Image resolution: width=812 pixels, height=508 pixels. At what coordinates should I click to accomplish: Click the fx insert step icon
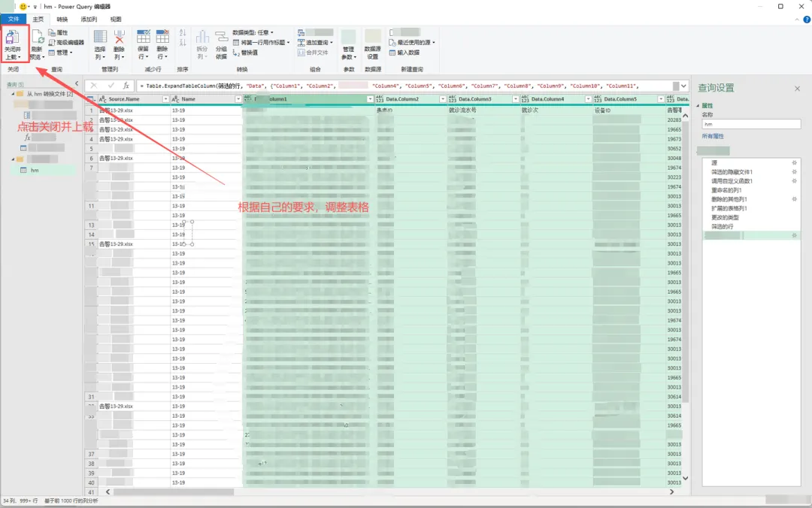pyautogui.click(x=126, y=86)
